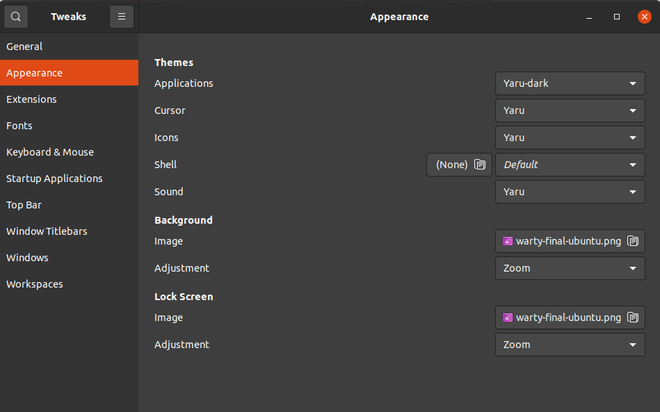Select the Startup Applications section
The width and height of the screenshot is (660, 412).
[54, 178]
